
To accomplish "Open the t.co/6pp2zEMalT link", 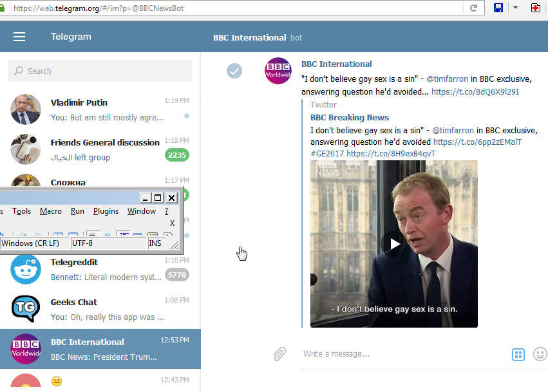I will click(477, 142).
